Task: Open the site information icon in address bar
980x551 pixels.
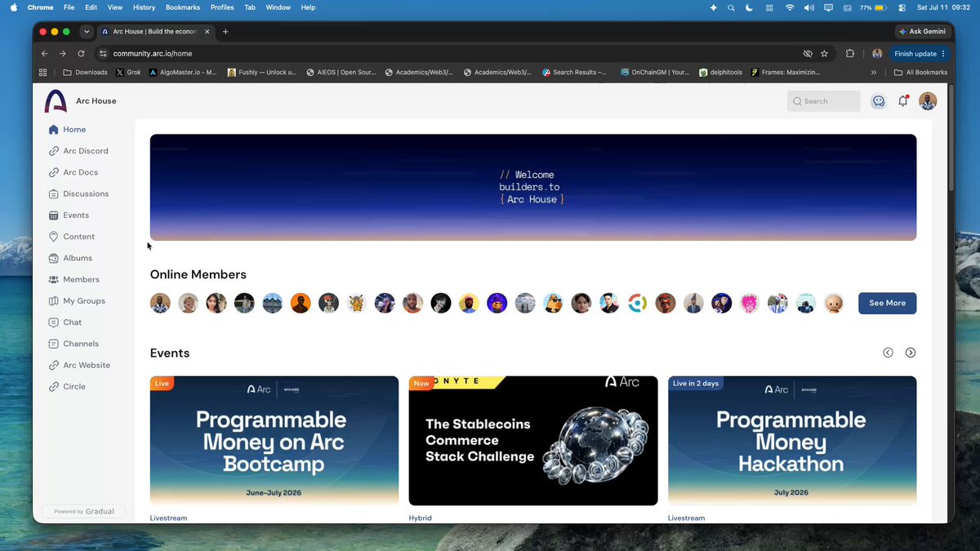Action: pyautogui.click(x=103, y=54)
